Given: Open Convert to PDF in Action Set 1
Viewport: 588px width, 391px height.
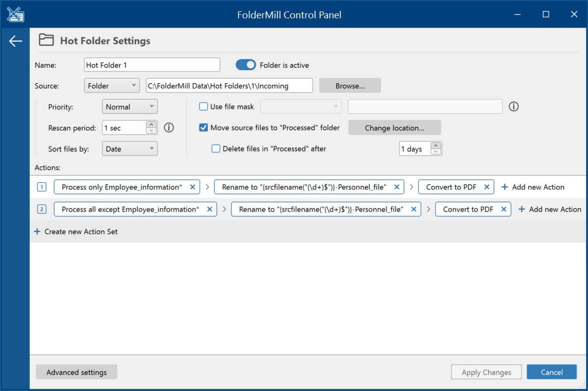Looking at the screenshot, I should 451,187.
